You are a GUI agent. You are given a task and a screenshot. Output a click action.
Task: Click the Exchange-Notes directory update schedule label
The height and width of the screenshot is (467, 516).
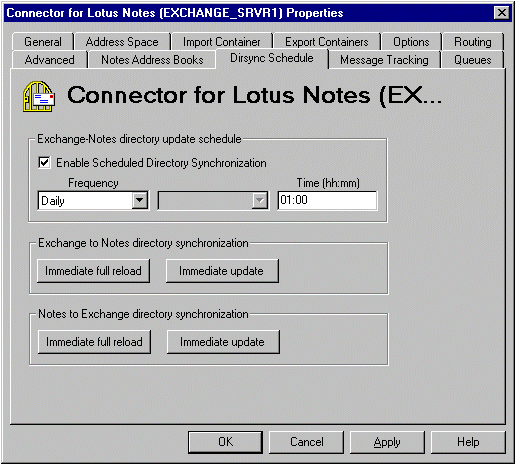(x=139, y=139)
